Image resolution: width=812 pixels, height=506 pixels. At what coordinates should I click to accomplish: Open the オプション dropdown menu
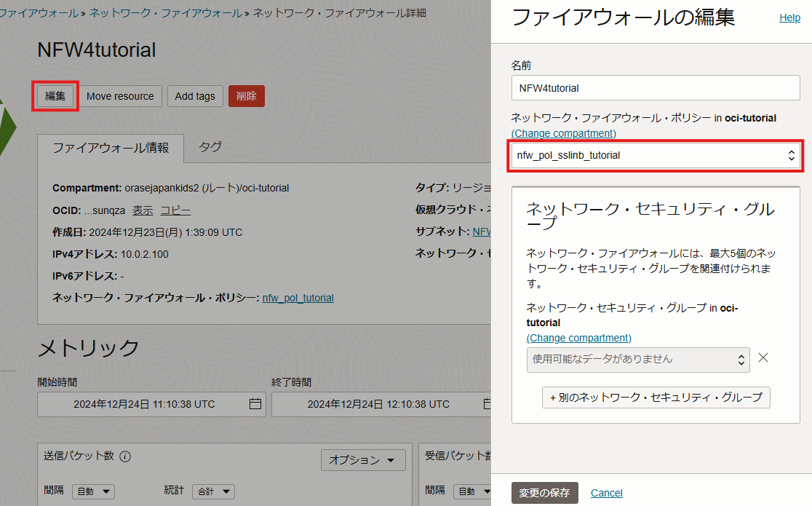(x=362, y=460)
